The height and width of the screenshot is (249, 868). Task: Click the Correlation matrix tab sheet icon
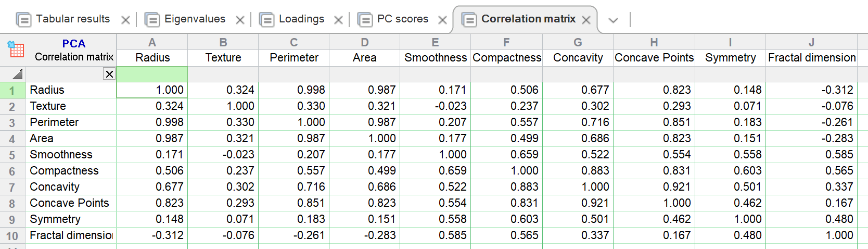[x=469, y=20]
